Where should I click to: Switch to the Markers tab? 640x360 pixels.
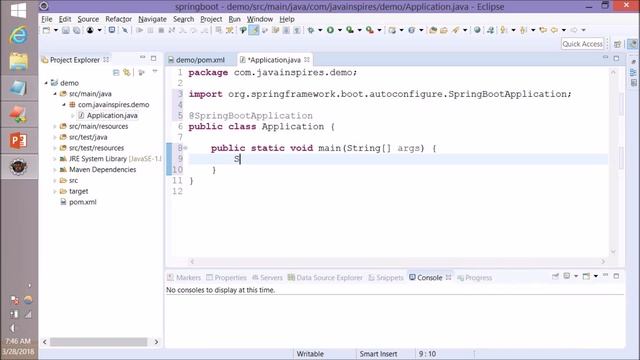point(184,278)
